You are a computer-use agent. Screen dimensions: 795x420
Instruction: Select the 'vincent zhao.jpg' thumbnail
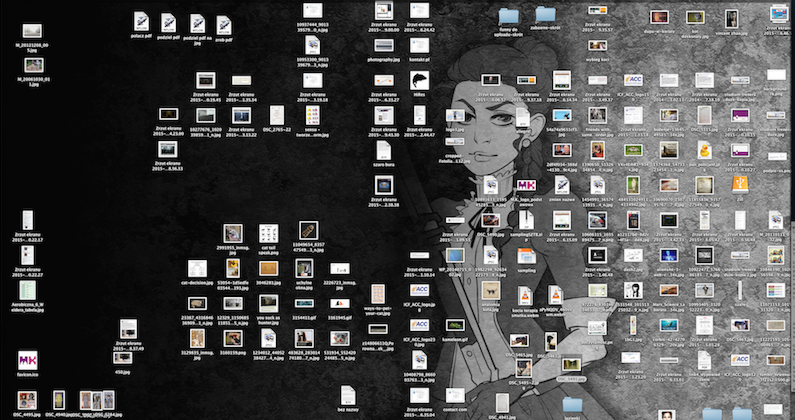coord(732,19)
